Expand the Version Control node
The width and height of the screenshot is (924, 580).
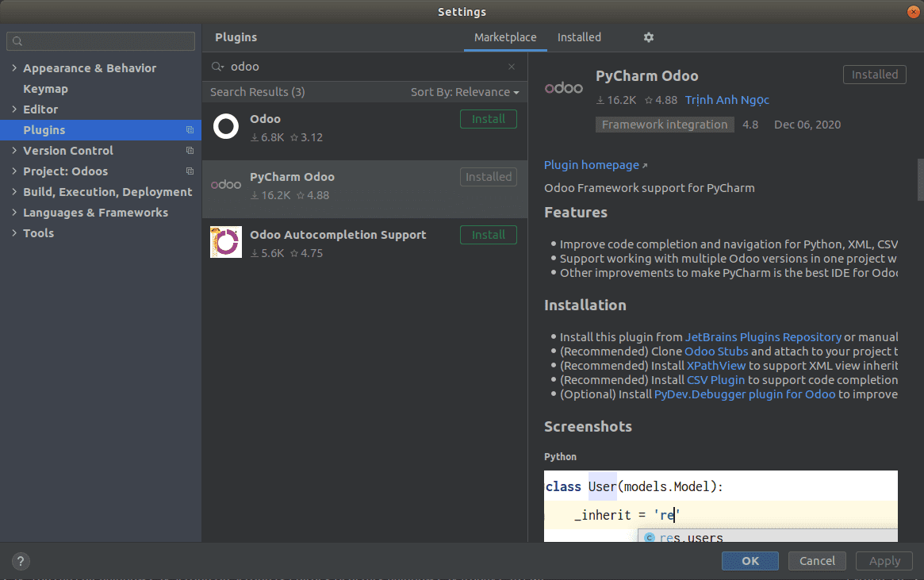[14, 150]
